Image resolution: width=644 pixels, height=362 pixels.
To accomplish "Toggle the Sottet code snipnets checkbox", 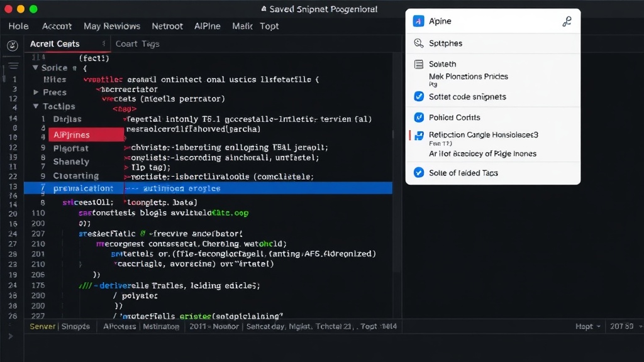I will (x=418, y=96).
